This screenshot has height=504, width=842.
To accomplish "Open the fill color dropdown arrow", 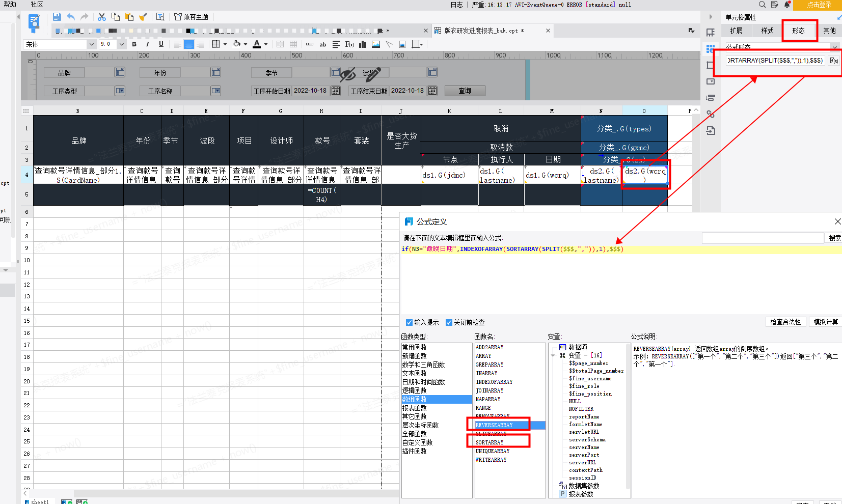I will tap(246, 44).
